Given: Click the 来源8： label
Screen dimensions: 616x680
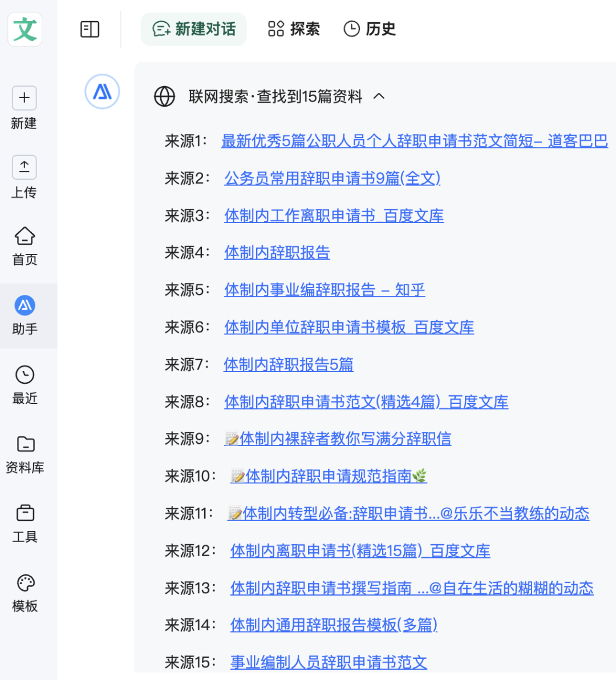Looking at the screenshot, I should (x=187, y=402).
